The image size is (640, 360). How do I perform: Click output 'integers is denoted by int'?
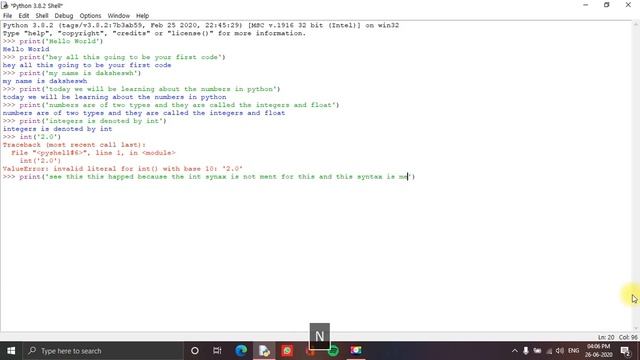tap(57, 129)
